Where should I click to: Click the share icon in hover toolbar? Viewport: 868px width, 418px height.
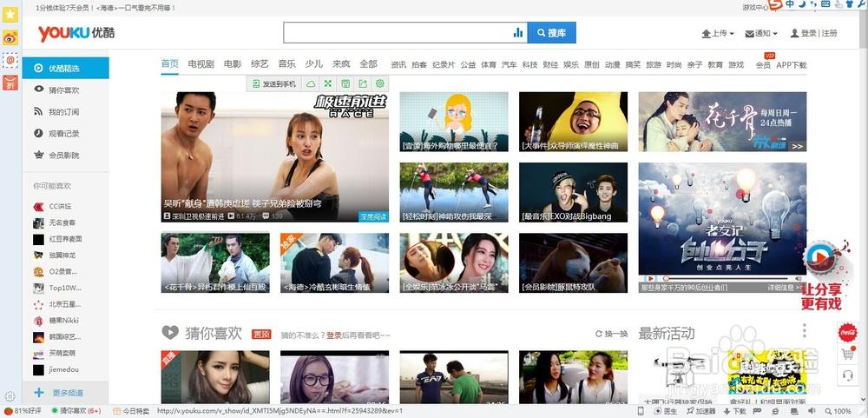pyautogui.click(x=363, y=83)
